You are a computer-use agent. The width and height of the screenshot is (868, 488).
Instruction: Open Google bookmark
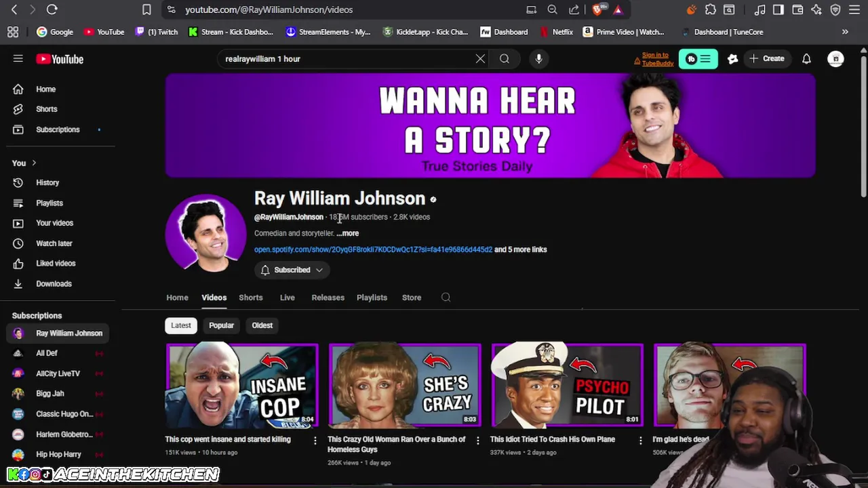(55, 32)
